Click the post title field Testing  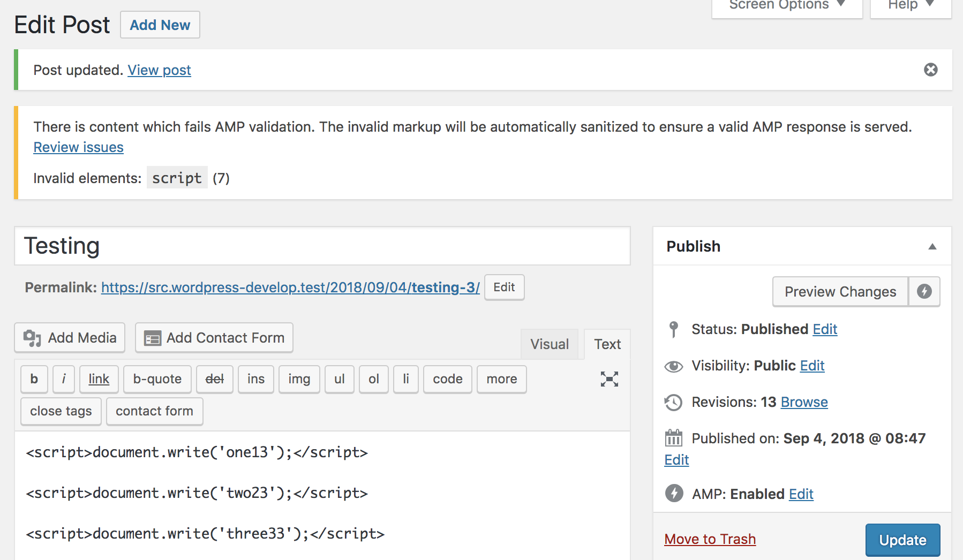pyautogui.click(x=322, y=246)
